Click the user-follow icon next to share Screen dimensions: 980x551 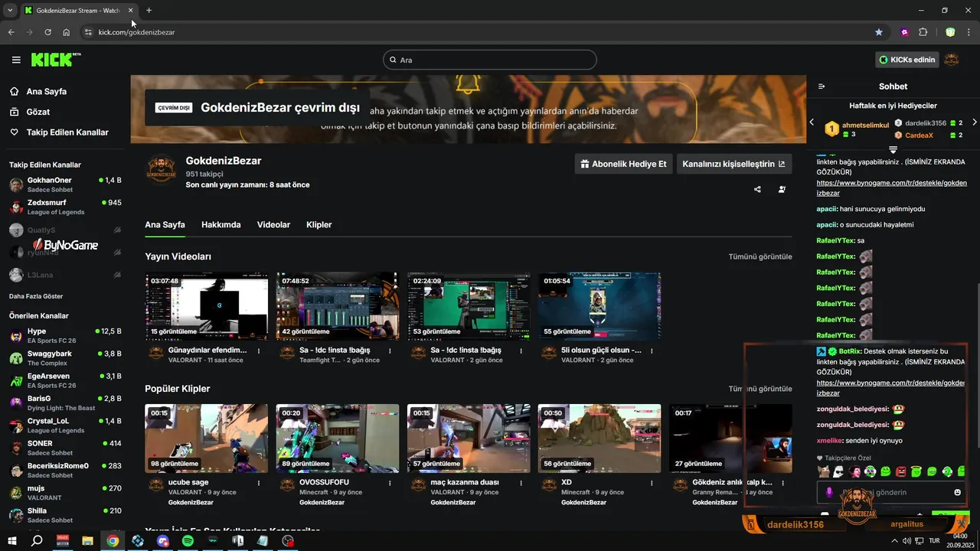[x=782, y=189]
